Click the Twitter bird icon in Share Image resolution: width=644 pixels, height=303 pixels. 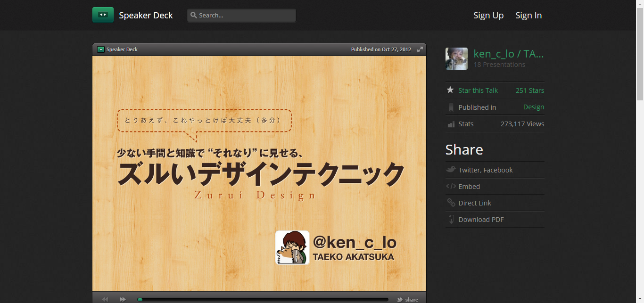pyautogui.click(x=451, y=170)
